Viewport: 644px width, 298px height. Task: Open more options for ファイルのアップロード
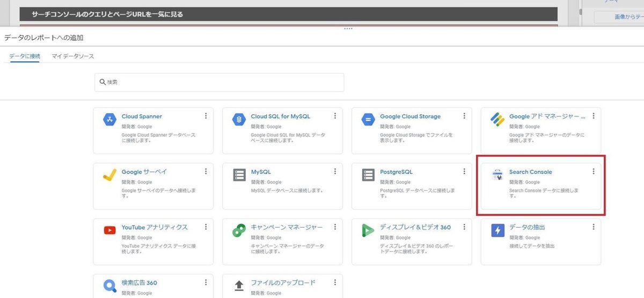tap(335, 282)
